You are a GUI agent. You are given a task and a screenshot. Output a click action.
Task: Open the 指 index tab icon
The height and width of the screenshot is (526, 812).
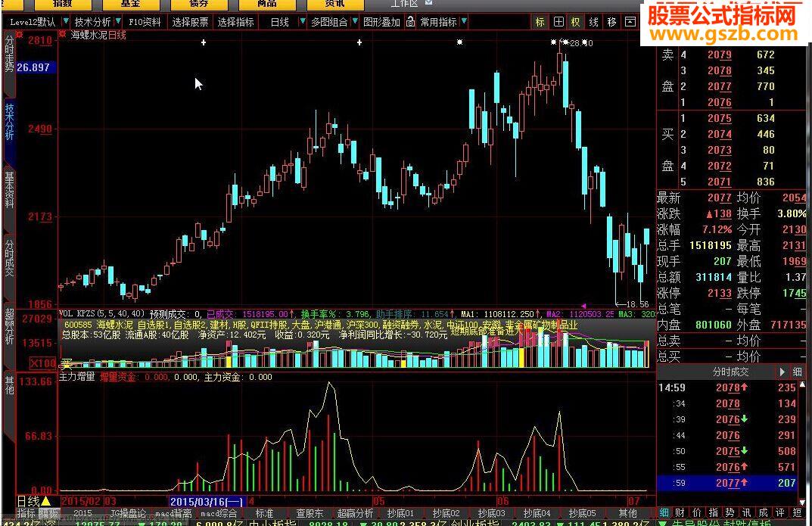click(x=714, y=512)
